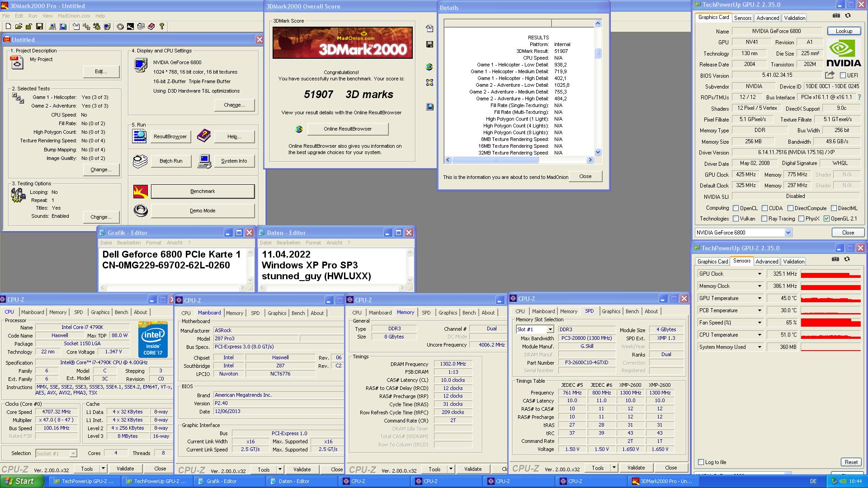Click the floppy disk Save icon in 3DMark2000 toolbar
The image size is (868, 488).
(x=39, y=27)
